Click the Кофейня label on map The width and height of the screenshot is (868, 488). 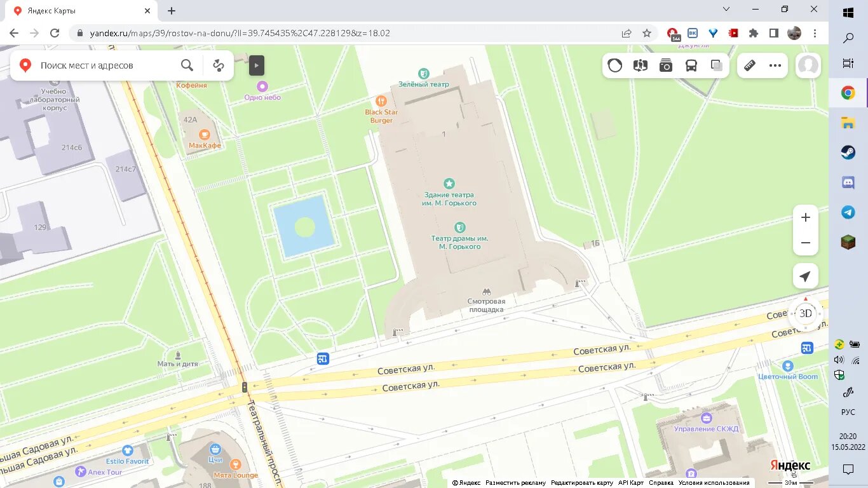(191, 85)
